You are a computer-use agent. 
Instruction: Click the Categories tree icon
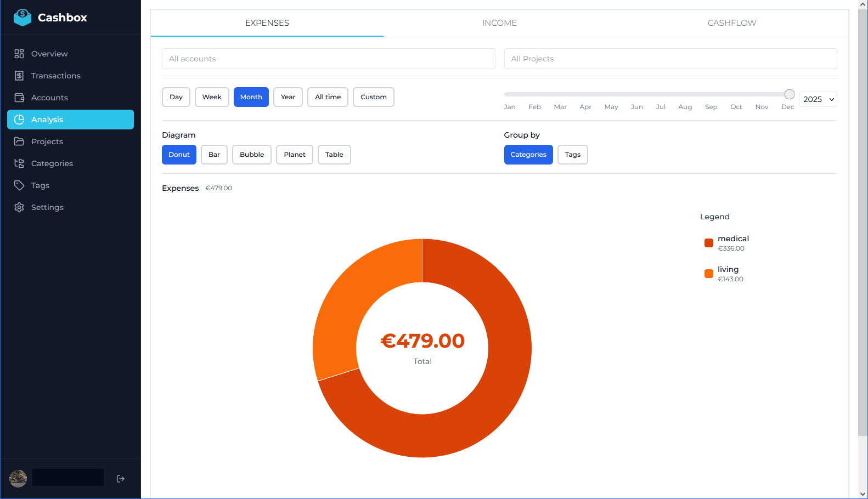coord(19,163)
